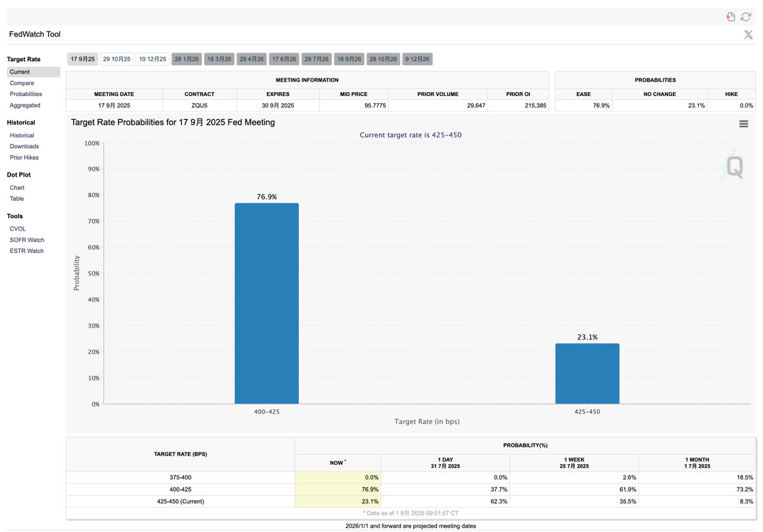Open the Prior Hikes sidebar link
763x532 pixels.
[x=24, y=158]
